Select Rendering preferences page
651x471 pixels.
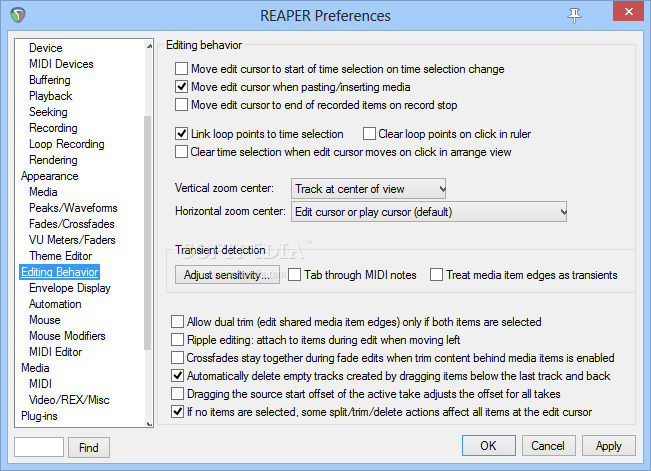click(53, 160)
